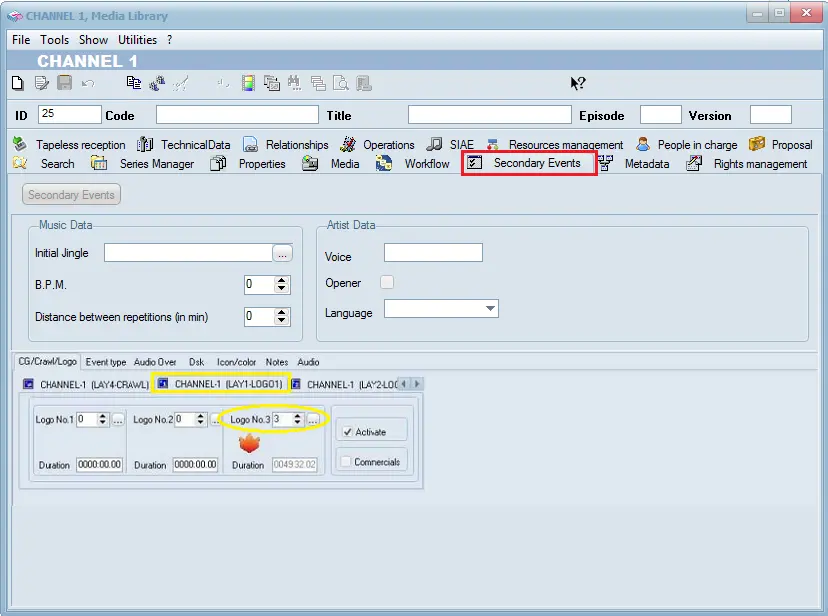The width and height of the screenshot is (828, 616).
Task: Check the Opener checkbox
Action: click(x=387, y=283)
